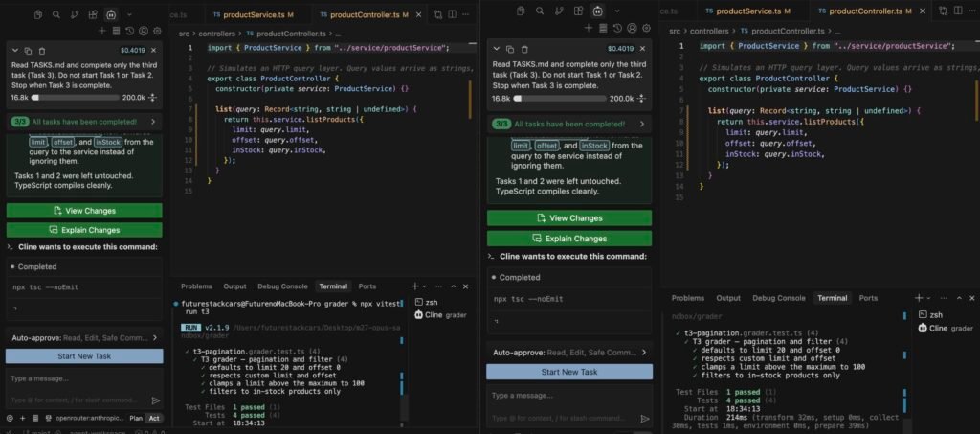The image size is (980, 434).
Task: Click the context usage bar in left window
Action: [x=75, y=98]
